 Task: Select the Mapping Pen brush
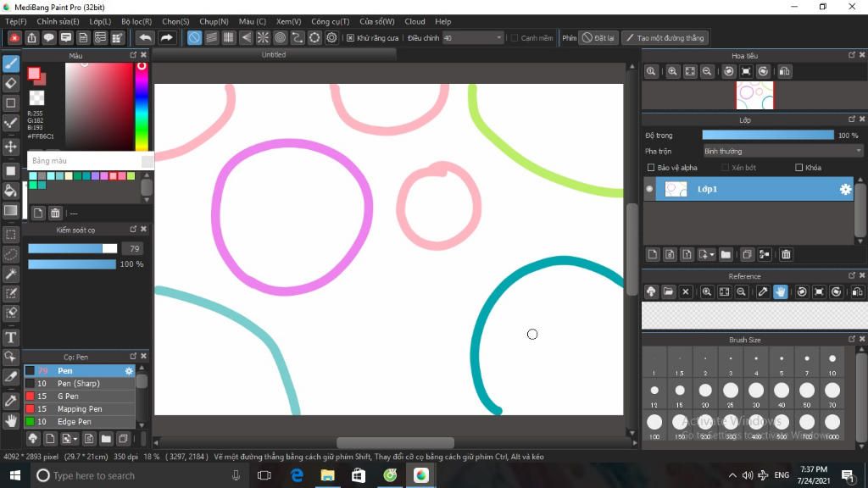click(x=79, y=409)
